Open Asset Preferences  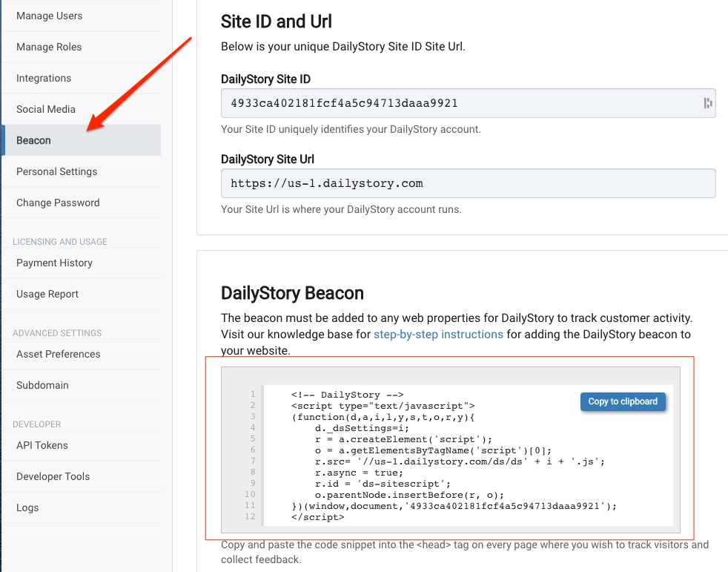click(58, 354)
